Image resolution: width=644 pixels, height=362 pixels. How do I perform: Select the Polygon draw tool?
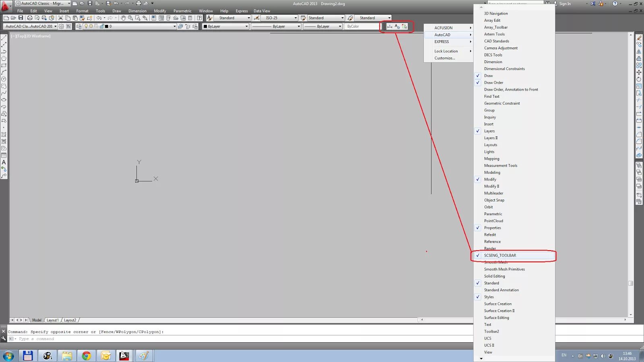4,59
